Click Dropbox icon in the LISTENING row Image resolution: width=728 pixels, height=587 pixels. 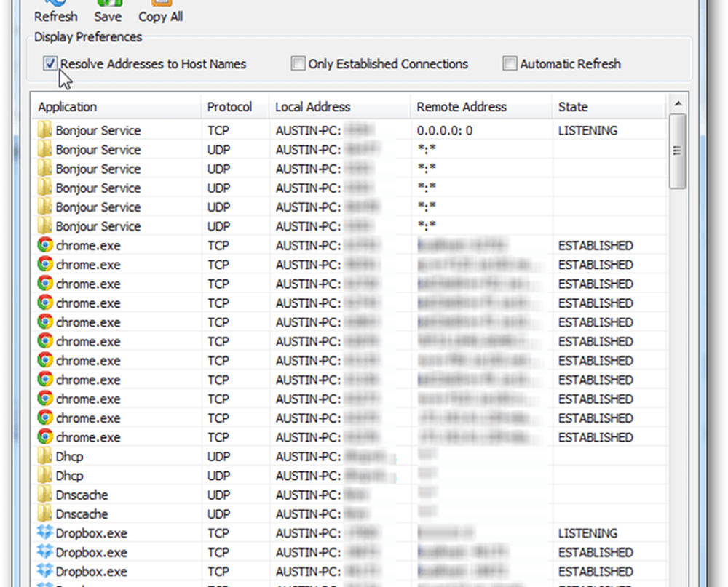[45, 532]
